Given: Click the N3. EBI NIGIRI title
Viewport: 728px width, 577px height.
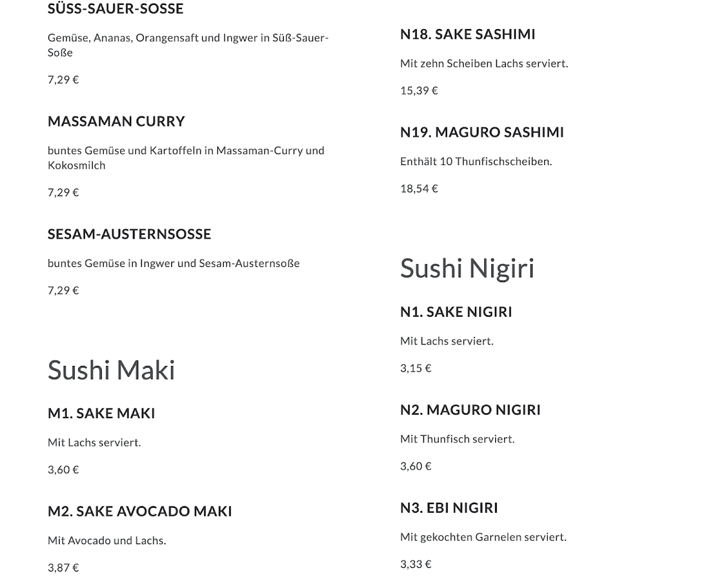Looking at the screenshot, I should 449,508.
